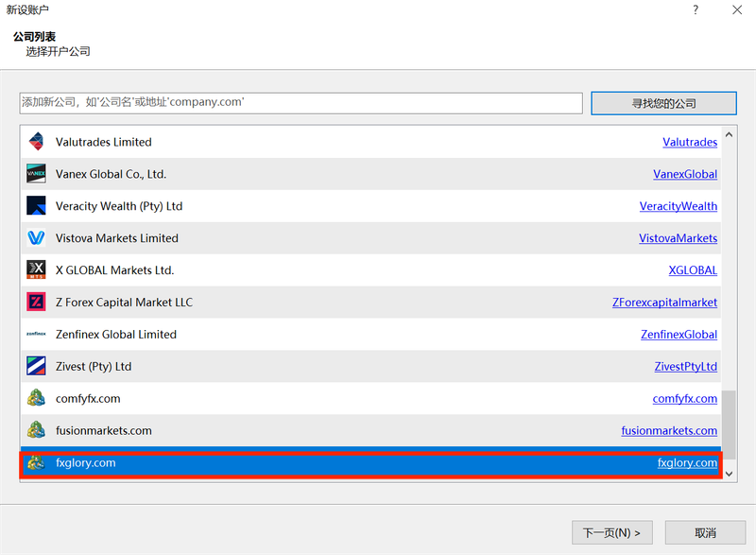Image resolution: width=756 pixels, height=555 pixels.
Task: Open the fxglory.com link on the right
Action: (687, 463)
